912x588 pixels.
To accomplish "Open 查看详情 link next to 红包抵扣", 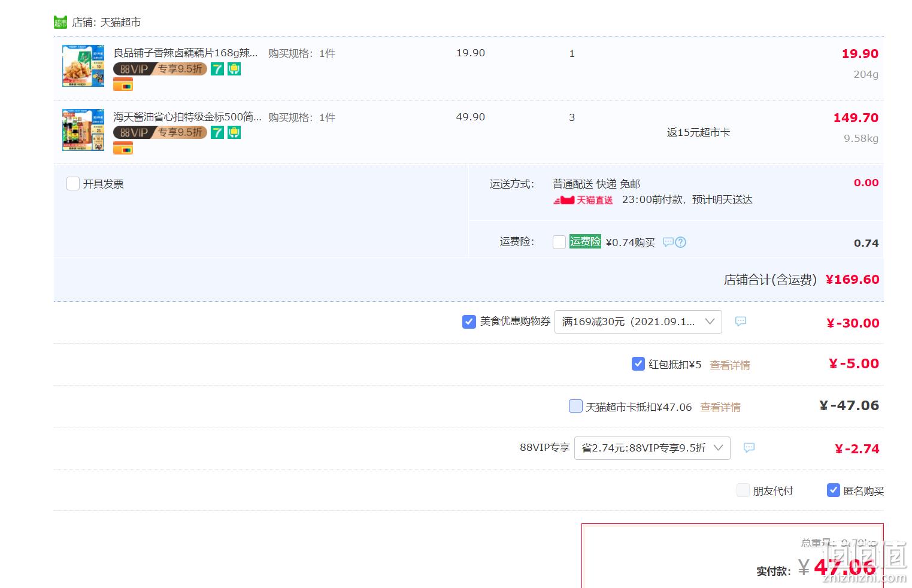I will (730, 365).
